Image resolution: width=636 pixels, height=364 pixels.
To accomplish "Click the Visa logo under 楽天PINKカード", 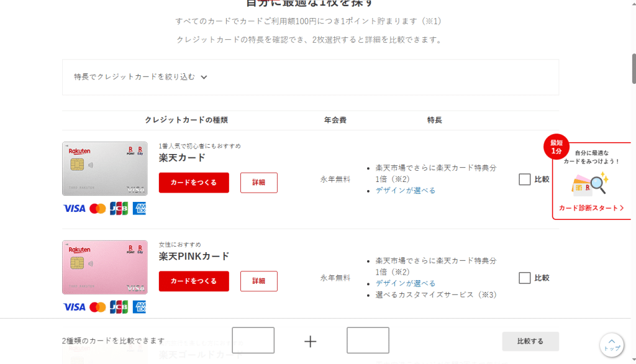I will (74, 307).
